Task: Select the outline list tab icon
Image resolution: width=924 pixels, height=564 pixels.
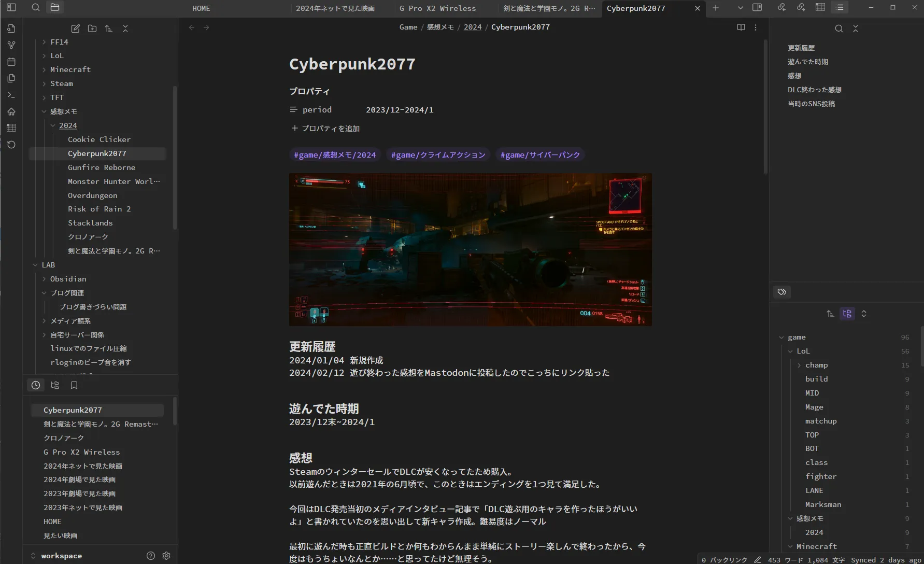Action: pos(840,7)
